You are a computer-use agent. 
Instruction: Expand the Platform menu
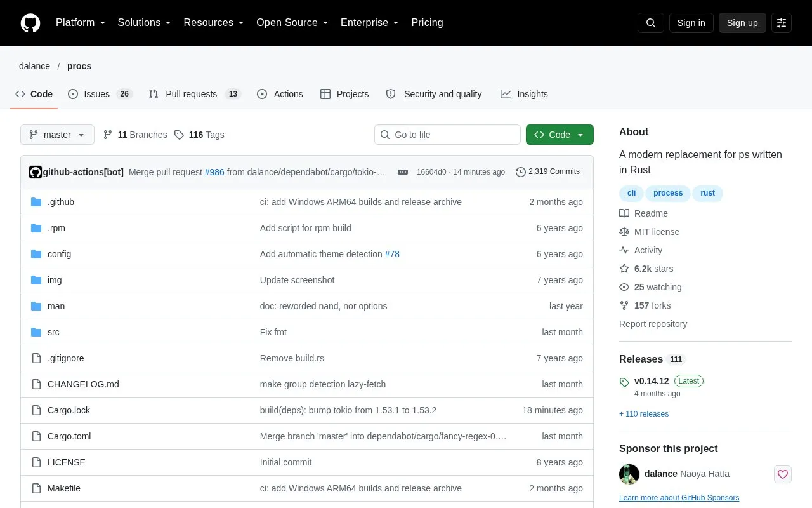[x=80, y=23]
